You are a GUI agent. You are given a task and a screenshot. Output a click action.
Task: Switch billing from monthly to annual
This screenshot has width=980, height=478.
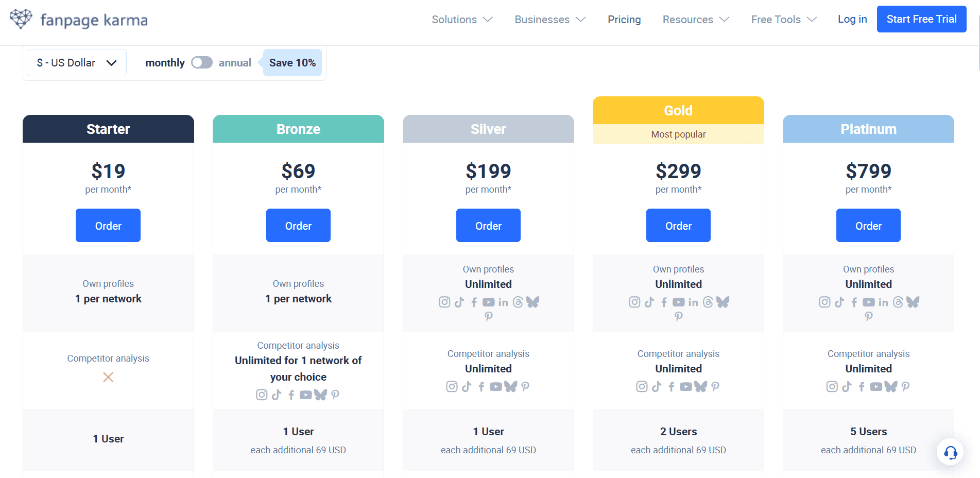coord(201,62)
